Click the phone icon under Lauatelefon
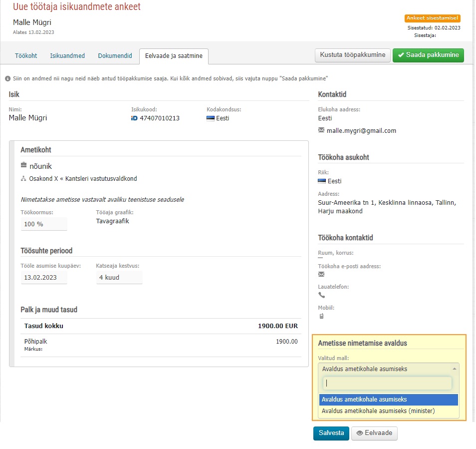Viewport: 476px width, 449px height. (321, 295)
